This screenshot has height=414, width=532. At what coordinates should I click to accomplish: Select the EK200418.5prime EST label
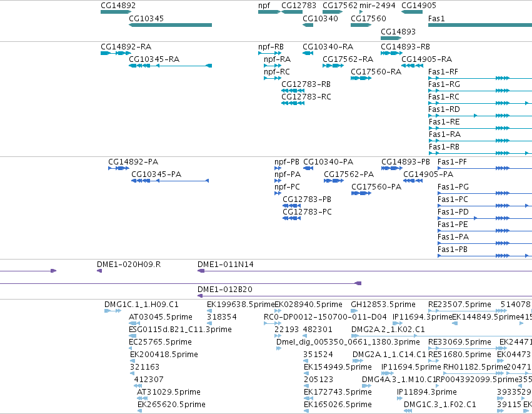pos(164,355)
